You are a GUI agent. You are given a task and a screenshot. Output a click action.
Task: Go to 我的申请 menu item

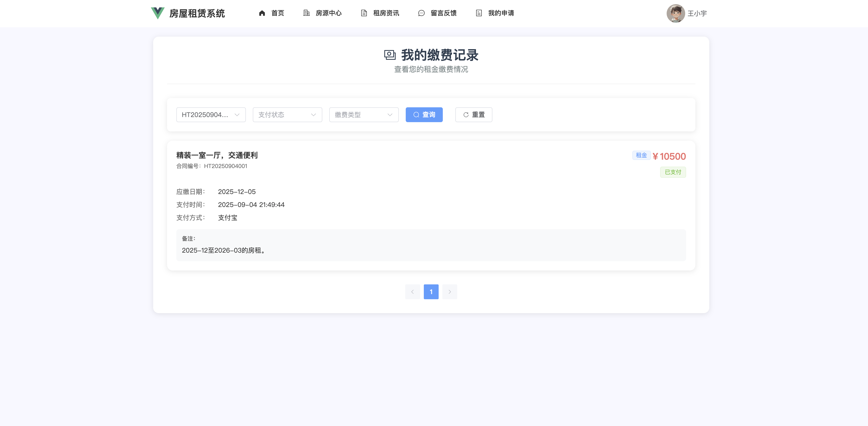[501, 13]
